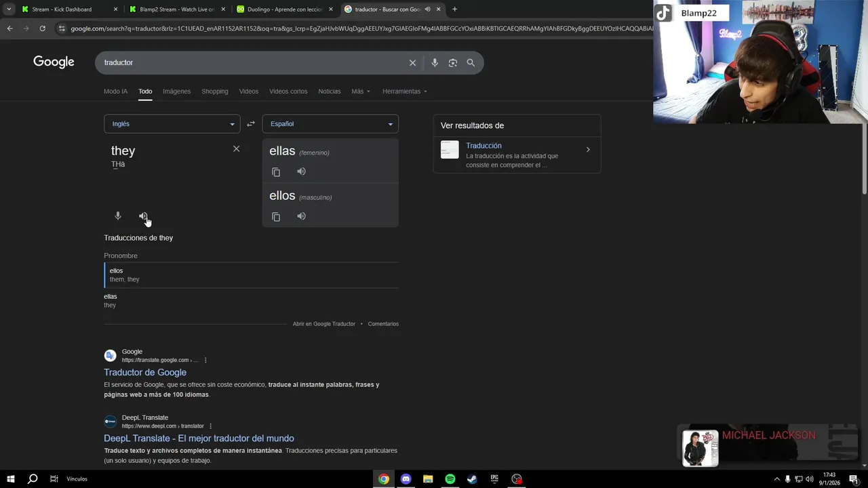This screenshot has width=868, height=488.
Task: Clear the search box with the X icon
Action: [x=412, y=62]
